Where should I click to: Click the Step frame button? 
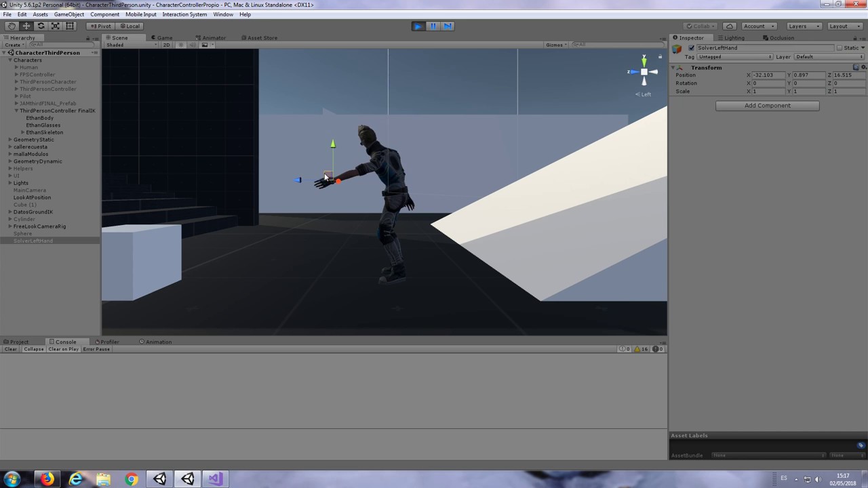coord(448,26)
